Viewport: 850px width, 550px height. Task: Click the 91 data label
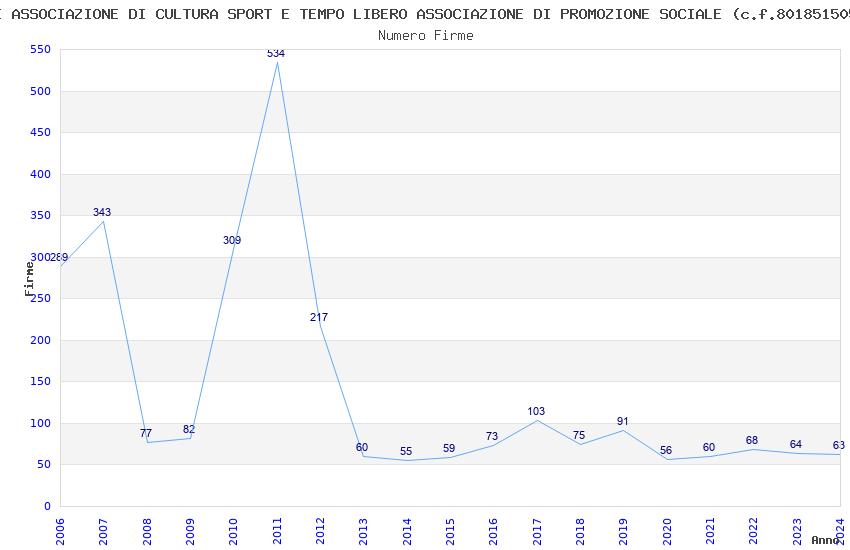pyautogui.click(x=623, y=421)
